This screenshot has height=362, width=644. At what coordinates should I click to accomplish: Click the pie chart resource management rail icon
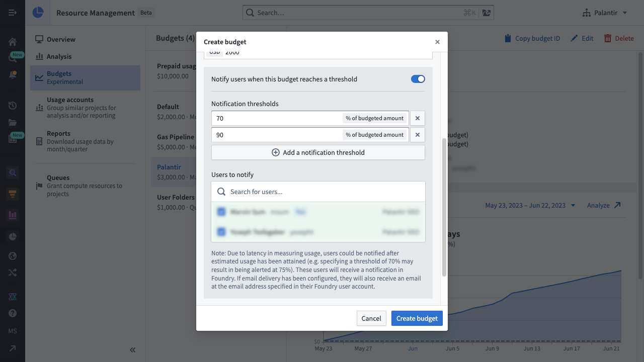[x=13, y=236]
